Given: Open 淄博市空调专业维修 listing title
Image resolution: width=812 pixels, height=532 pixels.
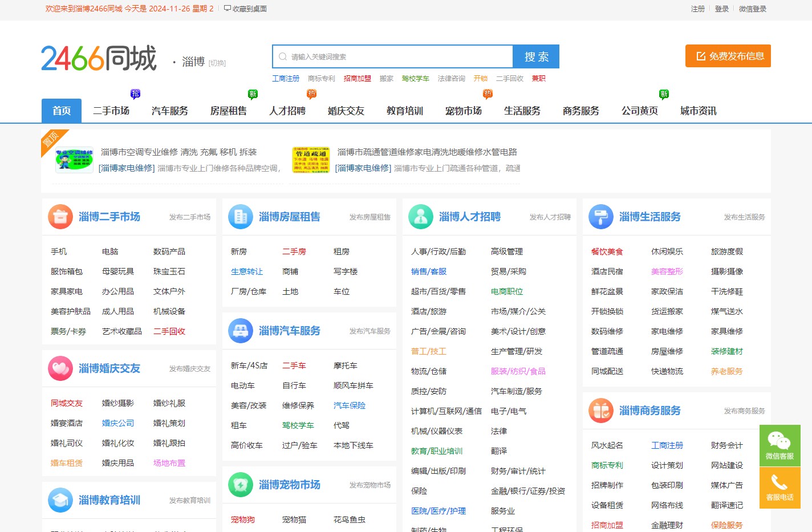Looking at the screenshot, I should [x=178, y=152].
